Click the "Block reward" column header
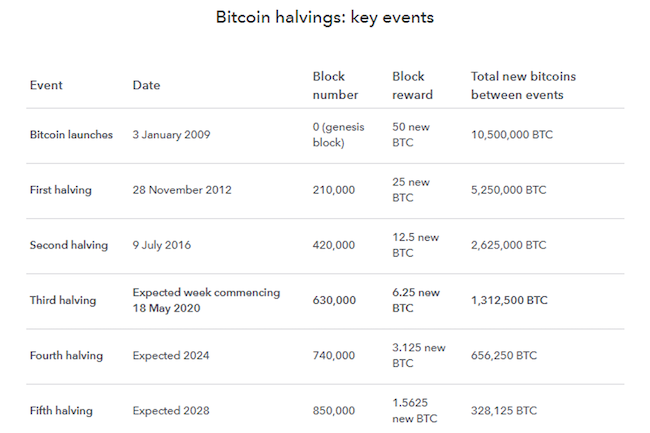 coord(412,85)
